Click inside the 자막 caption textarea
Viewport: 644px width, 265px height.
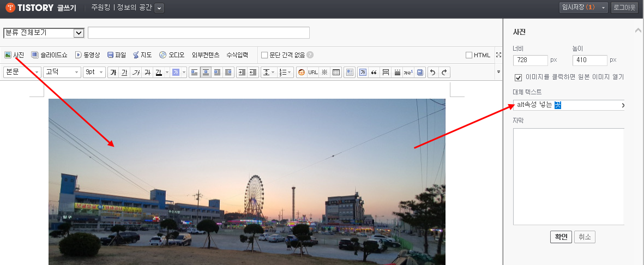[569, 177]
